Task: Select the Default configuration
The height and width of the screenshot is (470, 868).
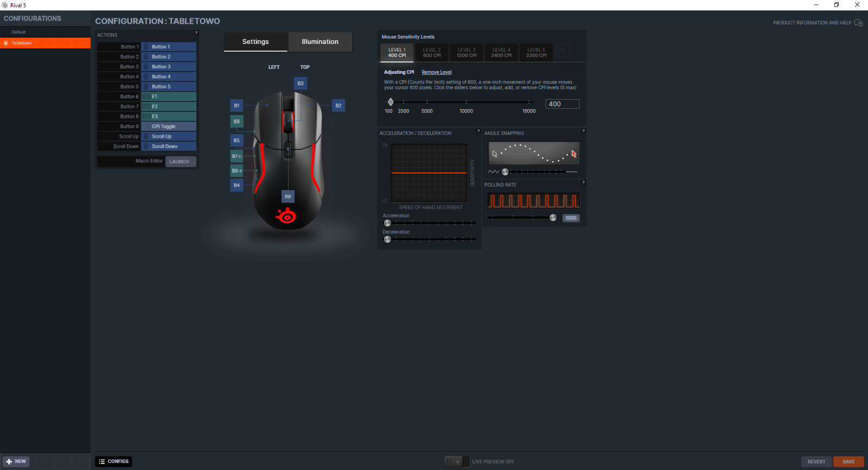Action: 45,32
